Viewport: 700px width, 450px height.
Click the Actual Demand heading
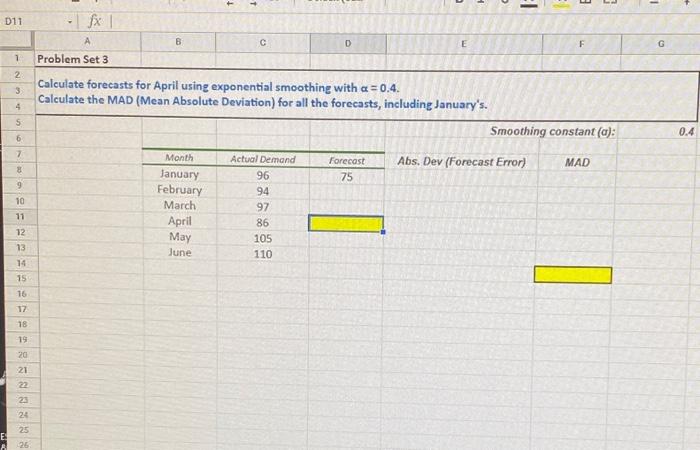(x=263, y=159)
